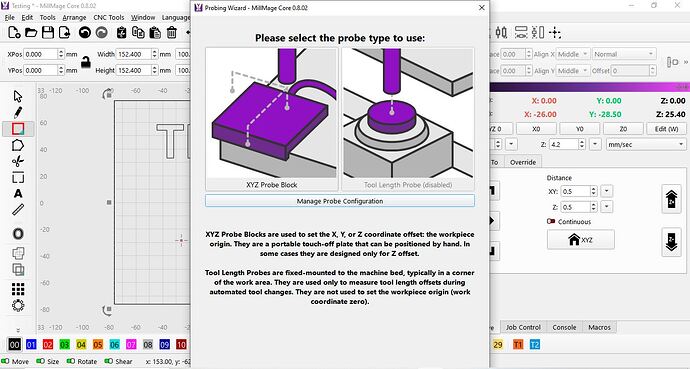
Task: Close the Probing Wizard dialog
Action: (481, 7)
